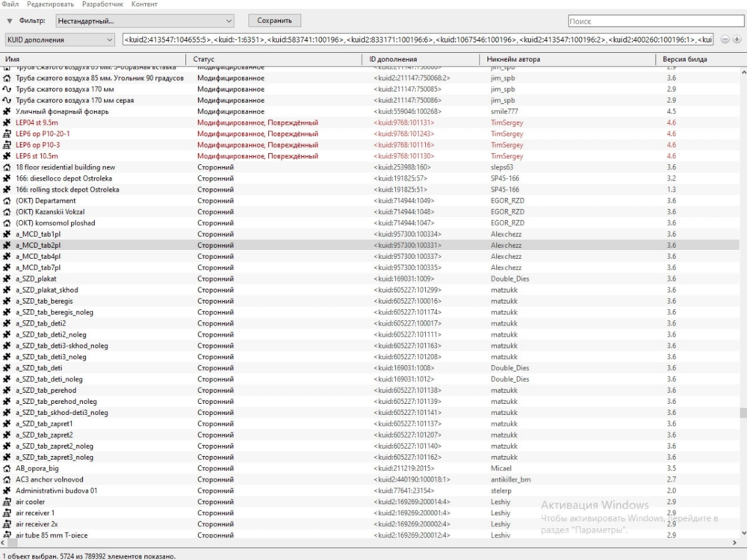Click the author name 'antikiller_bm'

(x=511, y=479)
